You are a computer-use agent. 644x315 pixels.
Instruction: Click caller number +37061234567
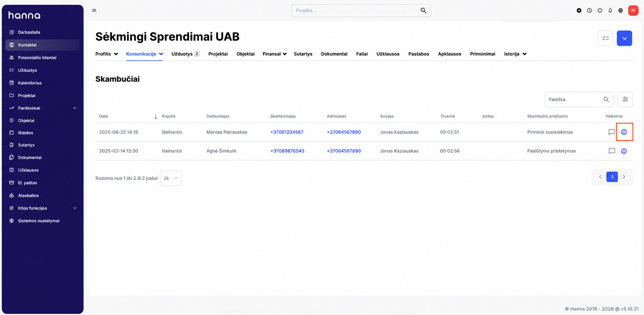click(x=287, y=132)
